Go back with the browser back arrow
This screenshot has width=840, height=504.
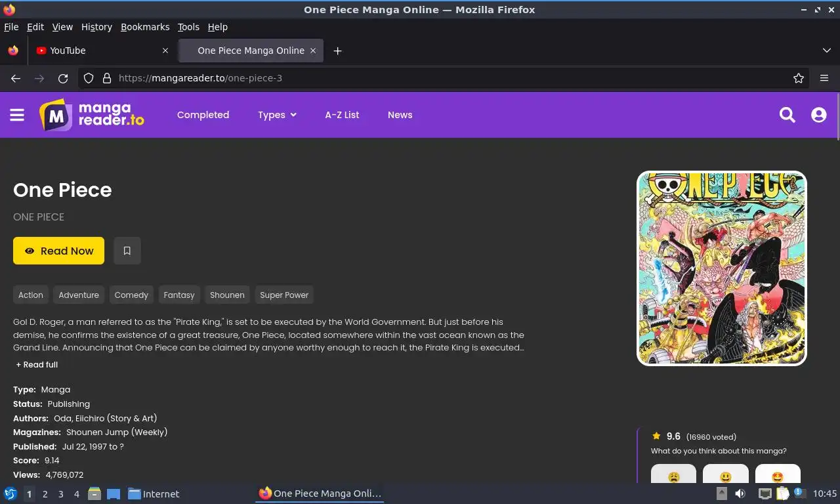pos(16,78)
